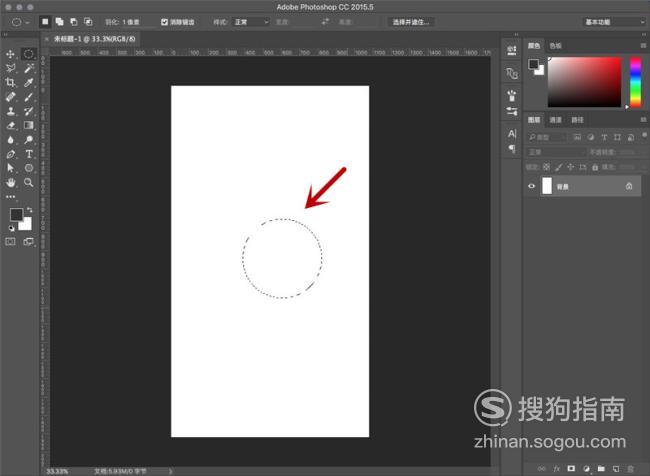This screenshot has width=650, height=476.
Task: Toggle lock all padlock icon
Action: pos(595,167)
